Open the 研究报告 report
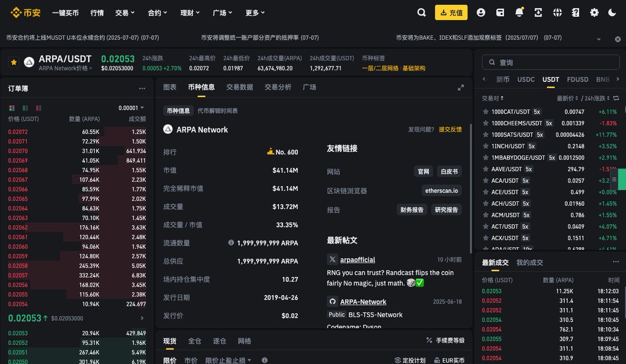 447,210
